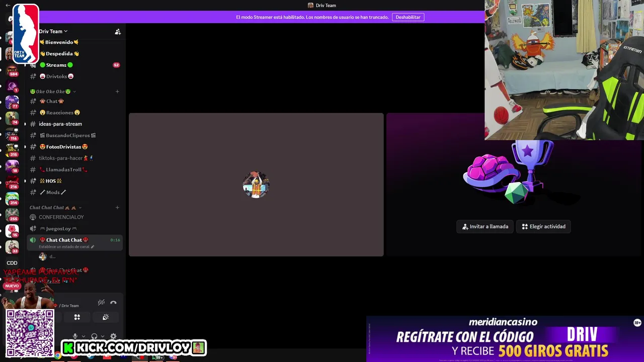Screen dimensions: 644x362
Task: Open the server with the 584 badge
Action: point(12,70)
